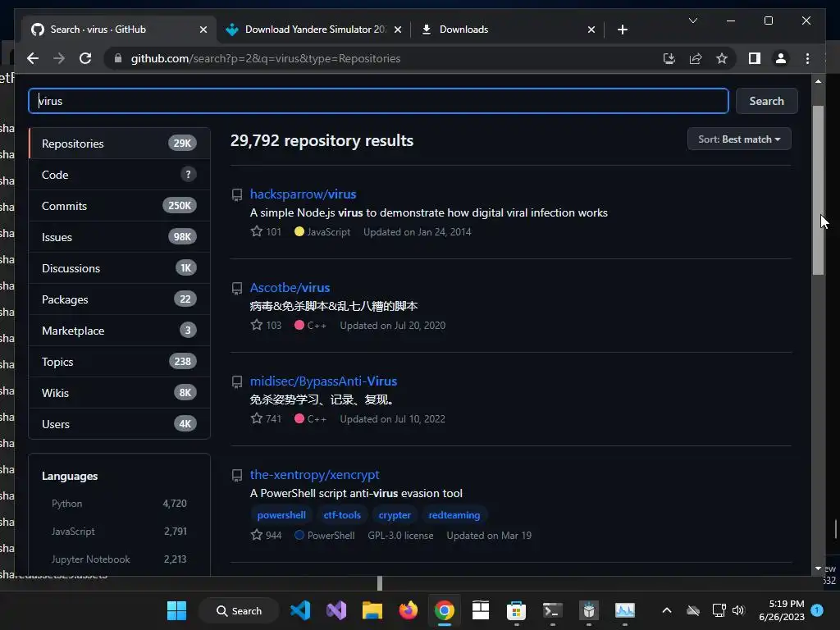Close the Yandere Simulator tab
This screenshot has width=840, height=630.
click(x=398, y=30)
